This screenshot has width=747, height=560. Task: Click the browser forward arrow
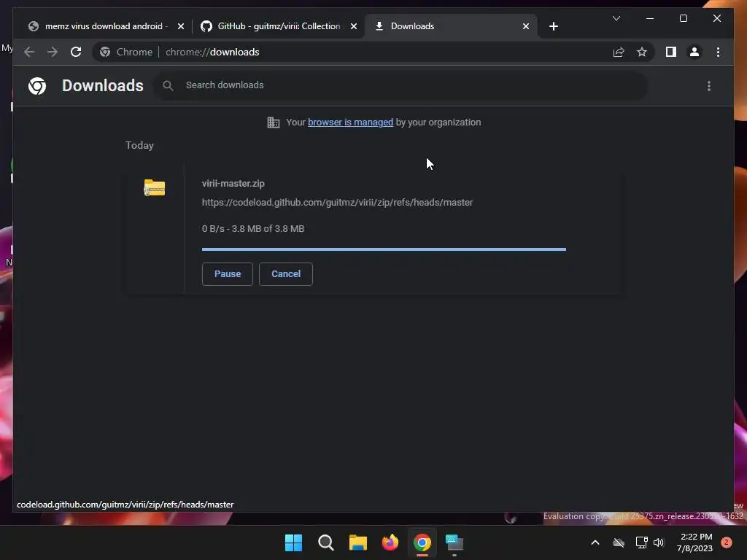[53, 52]
